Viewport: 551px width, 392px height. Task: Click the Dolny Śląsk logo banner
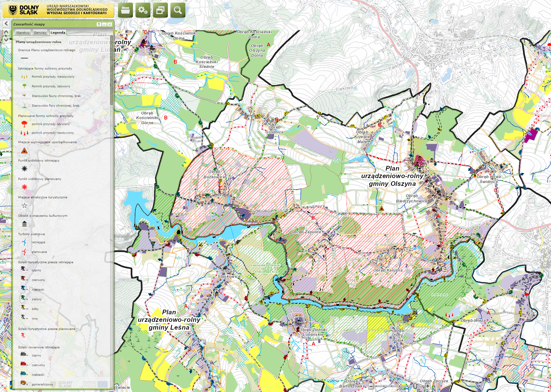point(58,10)
